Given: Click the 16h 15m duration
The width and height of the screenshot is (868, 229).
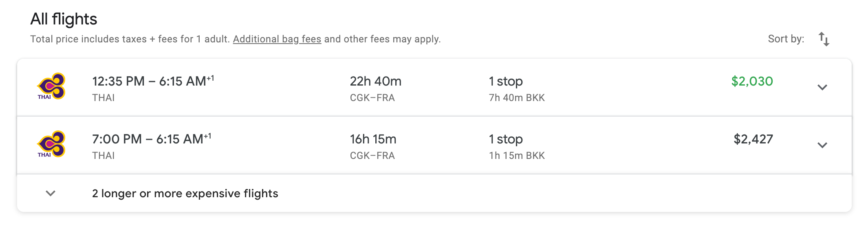Looking at the screenshot, I should [x=373, y=139].
